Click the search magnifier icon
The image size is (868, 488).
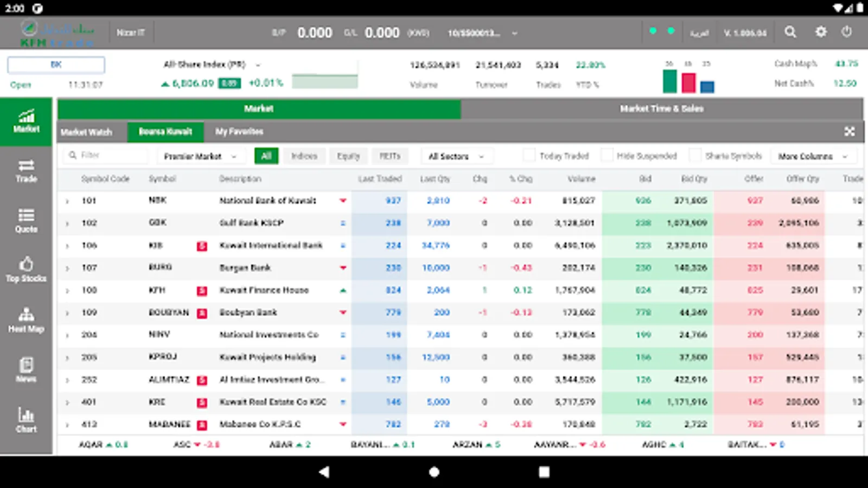(x=790, y=32)
